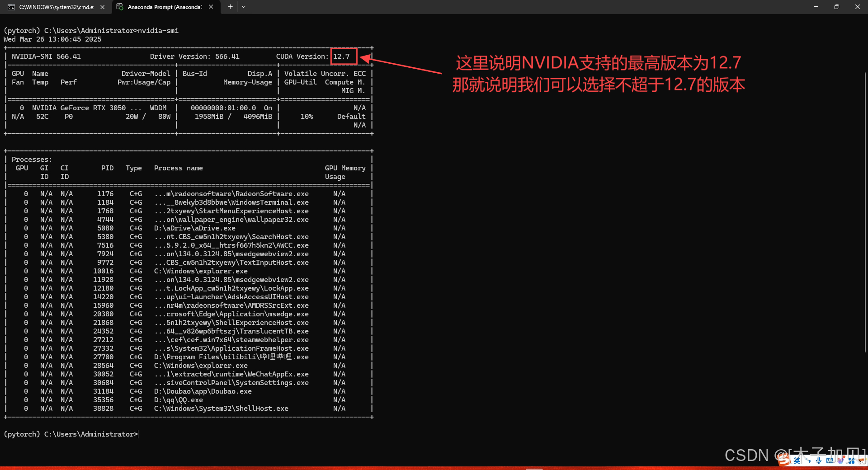Click the Driver Version 566.41 text
The height and width of the screenshot is (470, 868).
195,56
